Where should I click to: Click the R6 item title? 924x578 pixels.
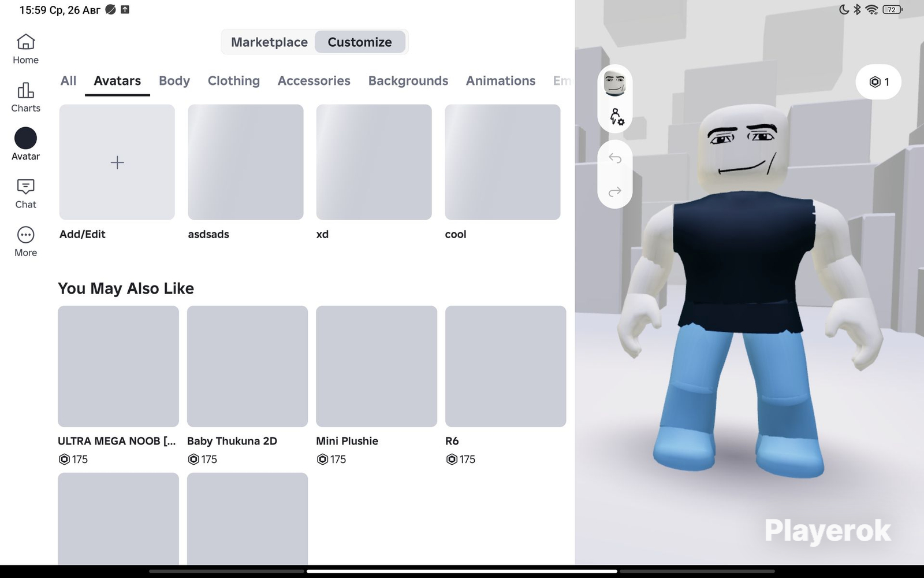coord(452,441)
